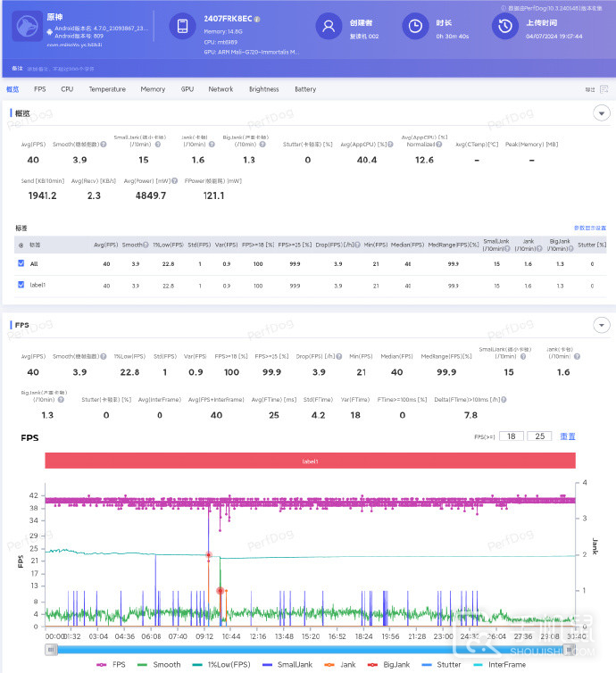
Task: Click the phone device icon
Action: pyautogui.click(x=182, y=27)
